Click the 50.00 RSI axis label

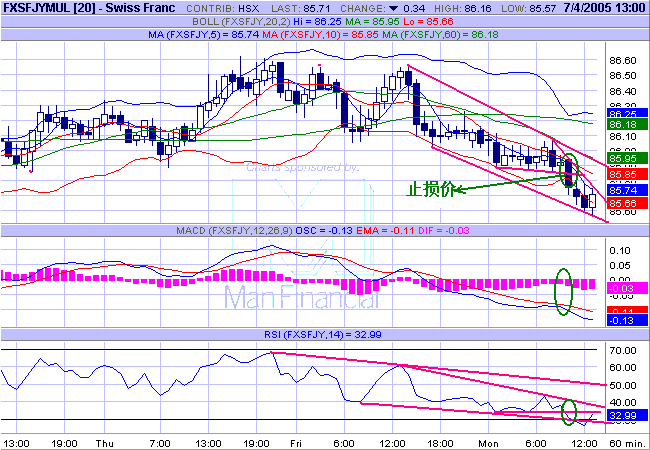[x=623, y=386]
